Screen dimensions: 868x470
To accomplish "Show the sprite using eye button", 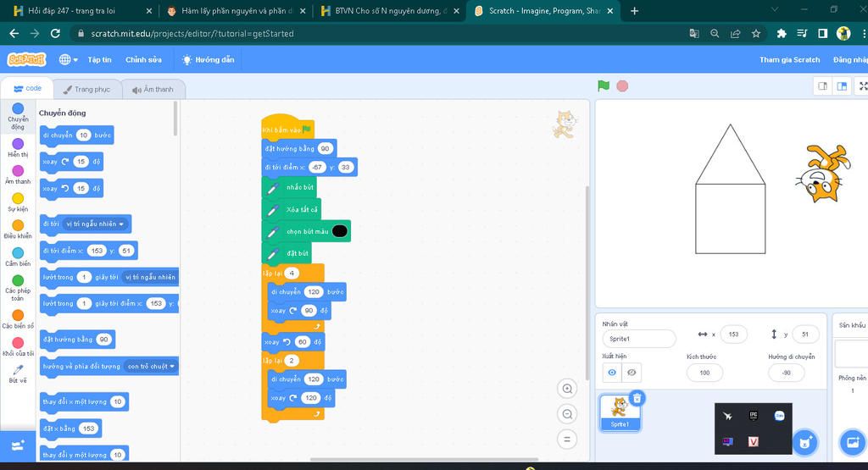I will (612, 373).
